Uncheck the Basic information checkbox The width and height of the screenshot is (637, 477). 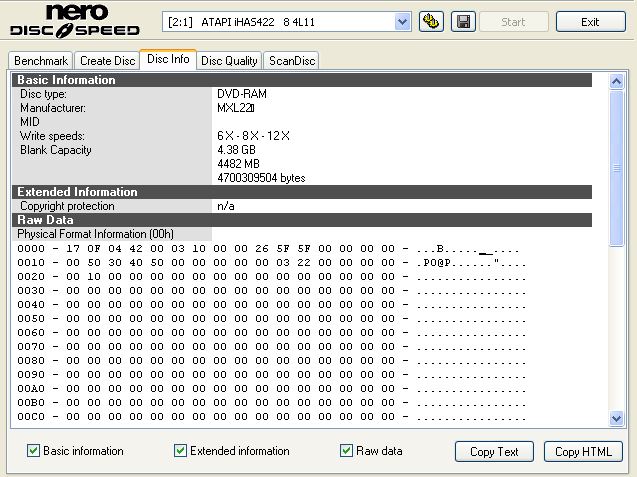point(33,451)
